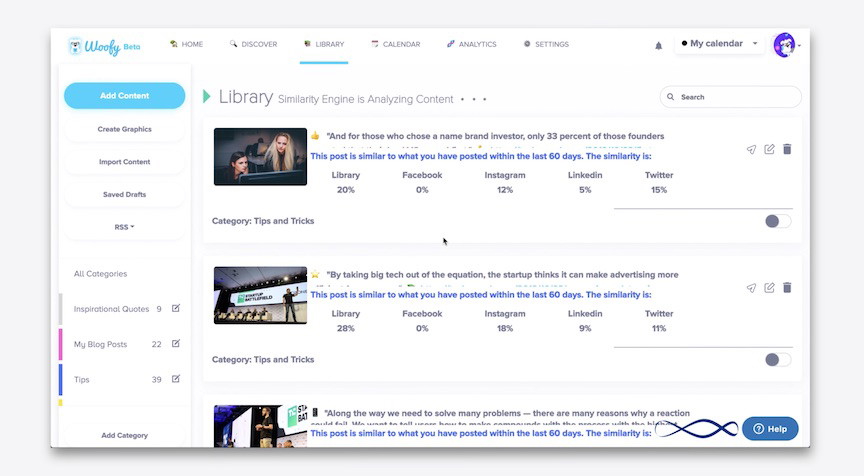Click 'Similarity Engine is Analyzing Content' text
Viewport: 864px width, 476px height.
tap(365, 99)
